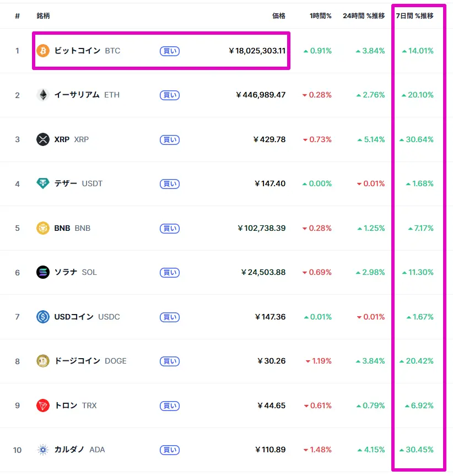Click the USDC blue dollar icon
Image resolution: width=453 pixels, height=476 pixels.
43,317
